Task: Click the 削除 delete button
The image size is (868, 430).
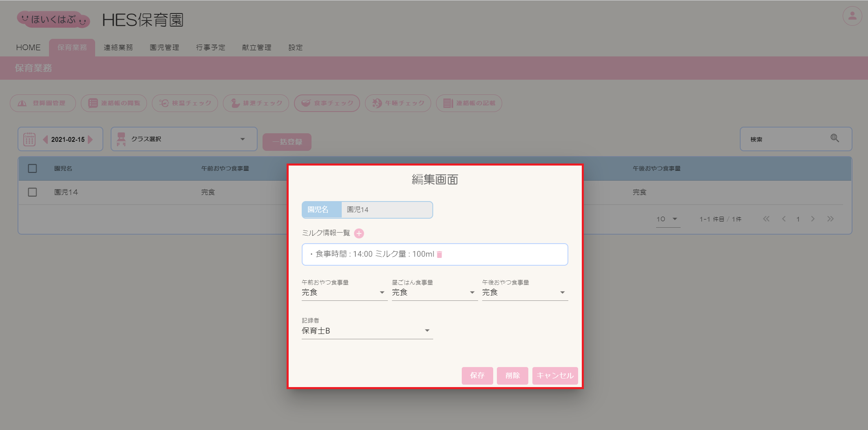Action: pyautogui.click(x=512, y=376)
